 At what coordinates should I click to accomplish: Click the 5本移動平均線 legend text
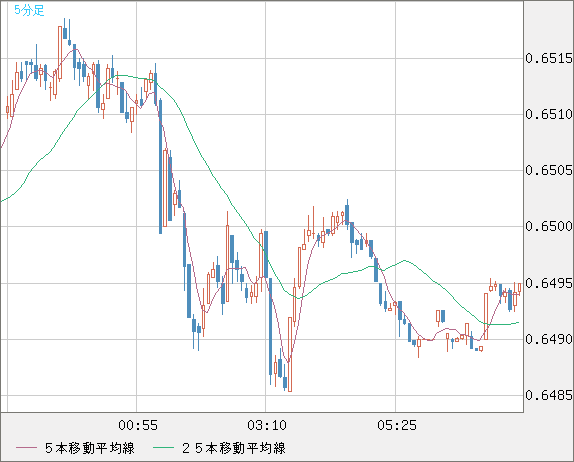(x=90, y=448)
